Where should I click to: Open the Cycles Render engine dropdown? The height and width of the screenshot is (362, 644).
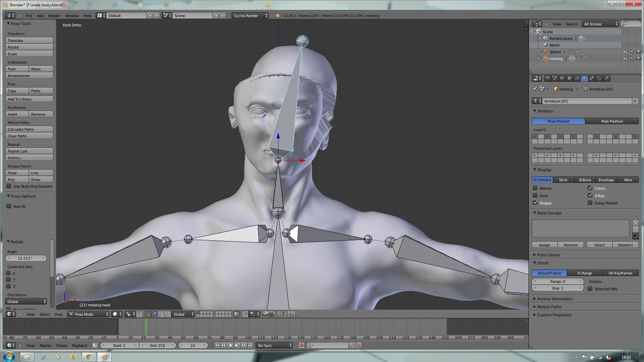[250, 15]
